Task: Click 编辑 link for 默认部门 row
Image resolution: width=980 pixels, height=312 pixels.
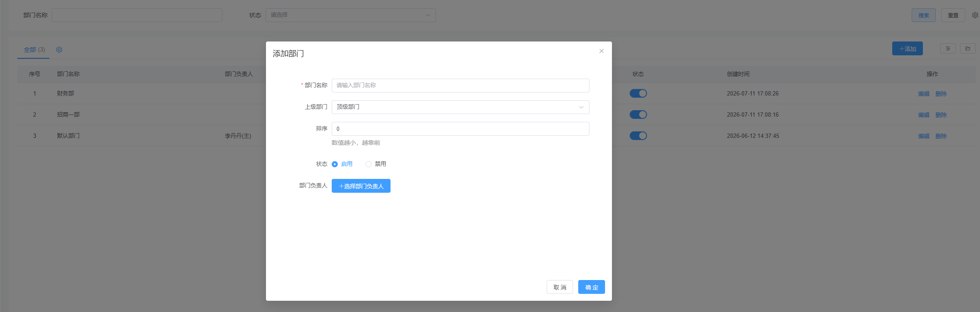Action: (x=924, y=136)
